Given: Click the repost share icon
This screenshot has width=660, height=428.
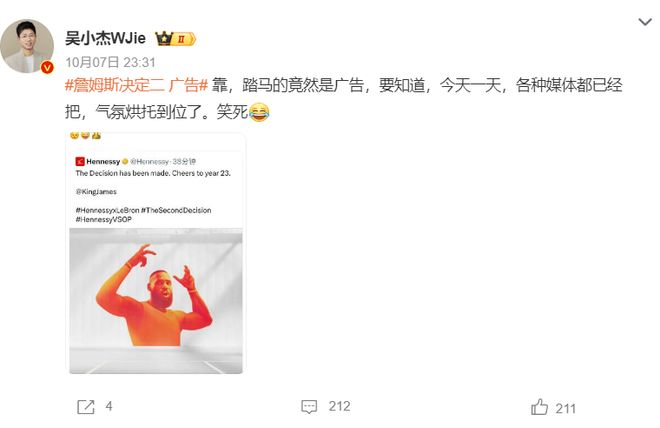Looking at the screenshot, I should coord(86,407).
